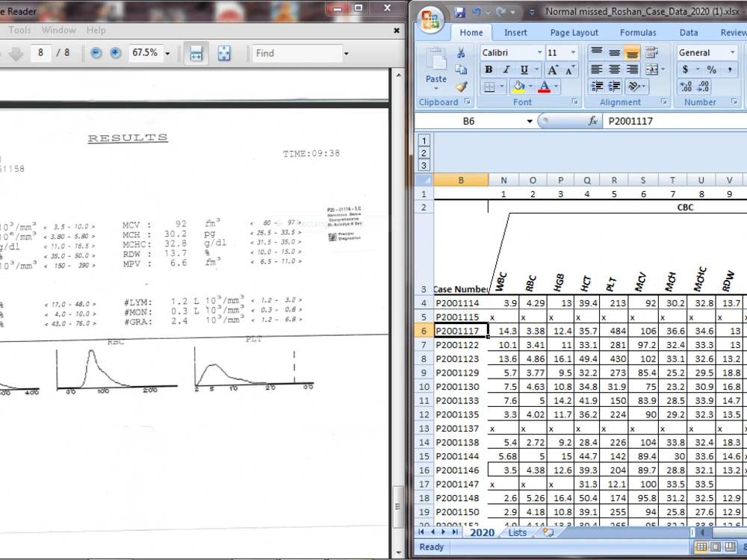Click the Orientation text rotation icon
747x560 pixels.
tap(634, 86)
